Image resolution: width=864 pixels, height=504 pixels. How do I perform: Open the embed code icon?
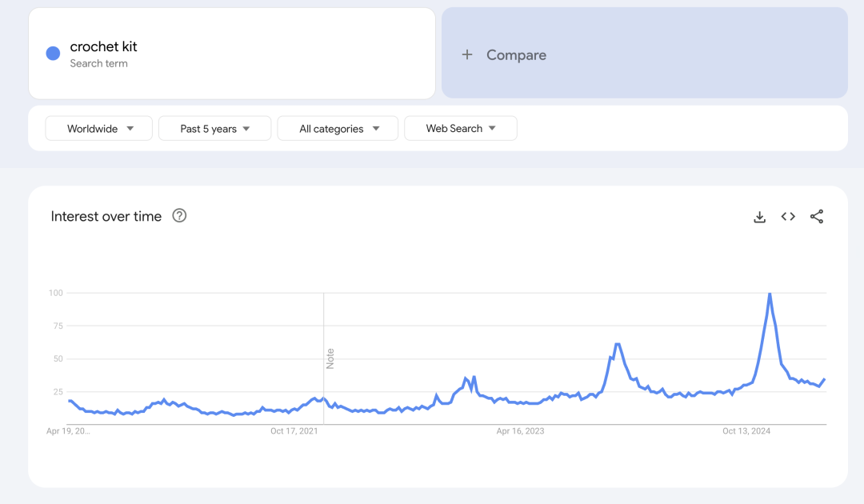click(x=788, y=217)
